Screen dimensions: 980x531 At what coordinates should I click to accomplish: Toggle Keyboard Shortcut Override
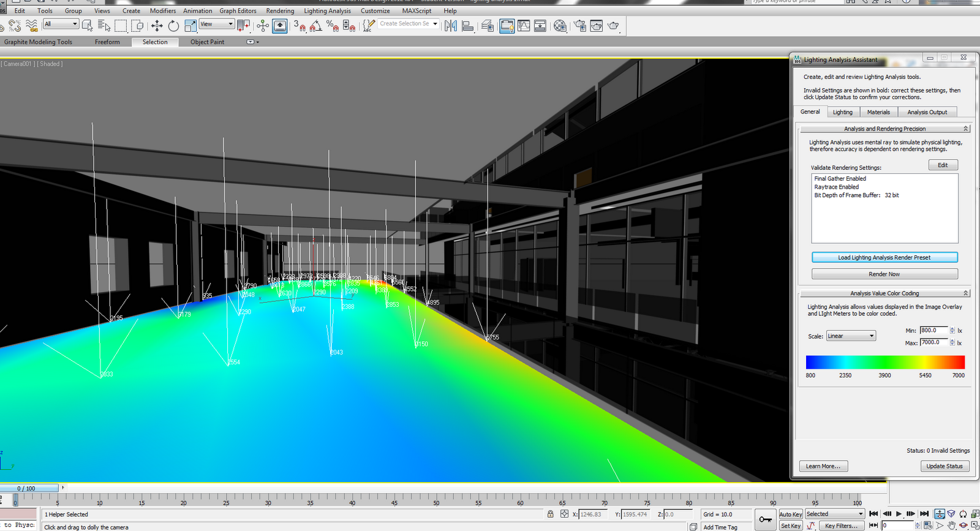point(280,25)
